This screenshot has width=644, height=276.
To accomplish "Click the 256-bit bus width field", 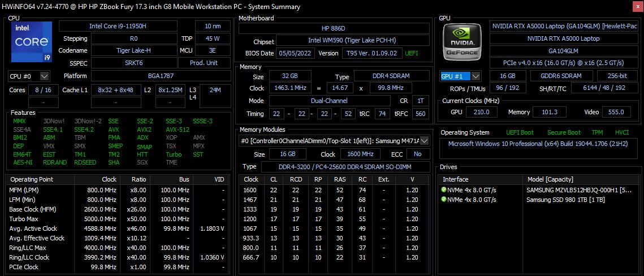I will 617,76.
